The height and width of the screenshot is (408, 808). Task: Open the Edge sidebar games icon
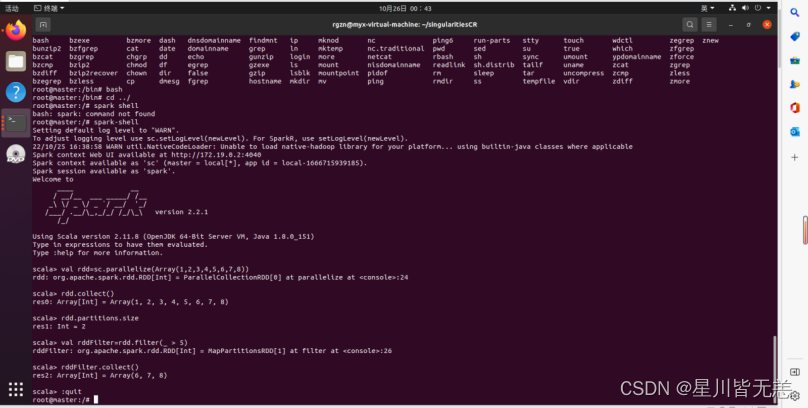point(795,84)
